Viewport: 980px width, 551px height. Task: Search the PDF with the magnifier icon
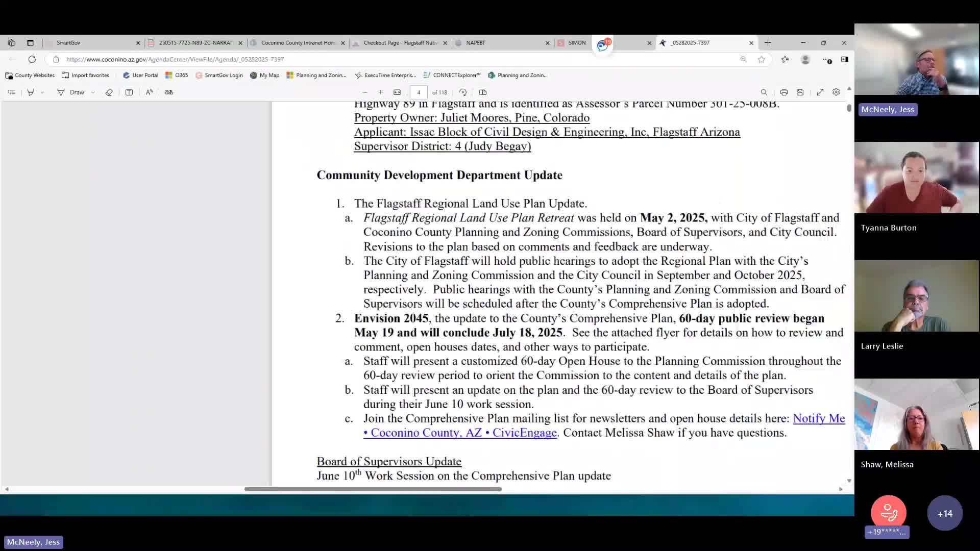tap(764, 92)
